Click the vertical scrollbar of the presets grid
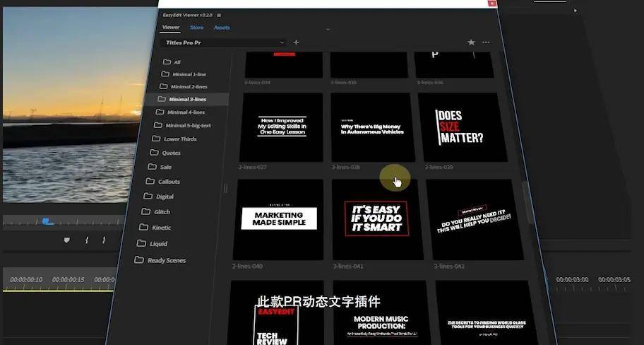 coord(527,202)
